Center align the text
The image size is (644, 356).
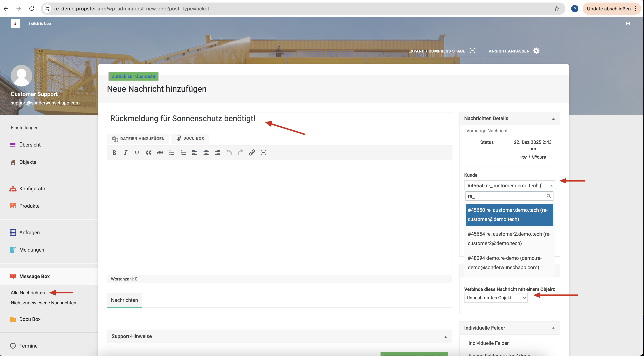coord(206,153)
